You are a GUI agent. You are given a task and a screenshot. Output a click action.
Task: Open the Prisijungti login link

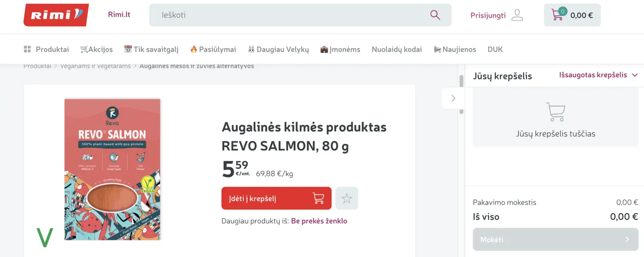(488, 15)
